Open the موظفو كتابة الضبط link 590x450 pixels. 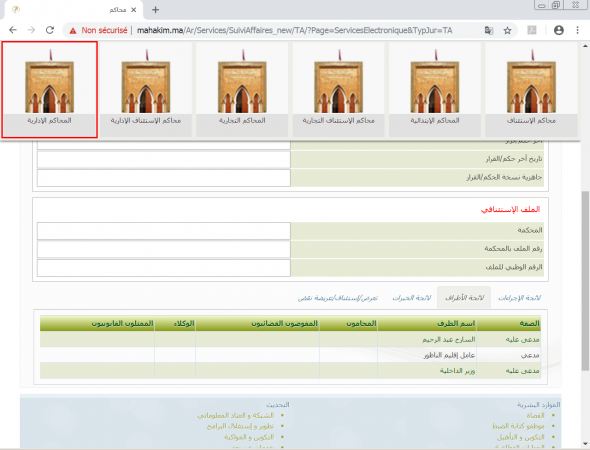click(518, 426)
